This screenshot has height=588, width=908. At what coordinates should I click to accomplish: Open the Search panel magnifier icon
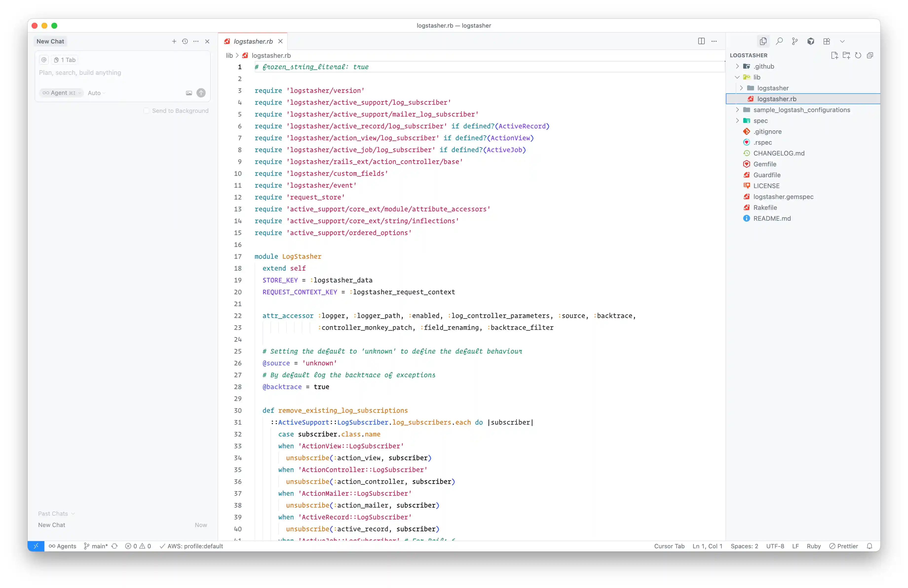pos(779,41)
